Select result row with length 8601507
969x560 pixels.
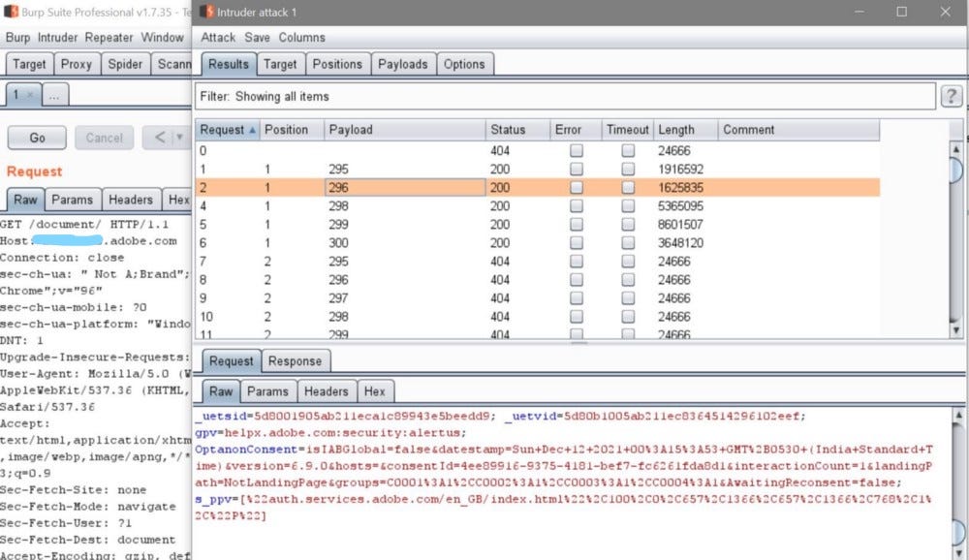[x=538, y=225]
